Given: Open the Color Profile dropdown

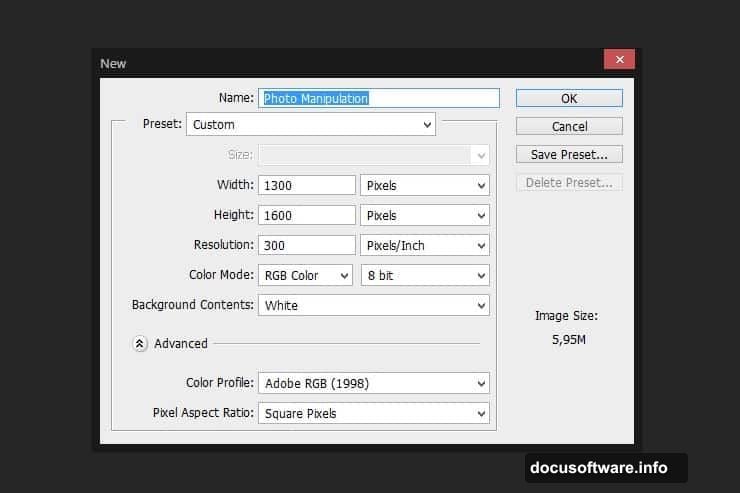Looking at the screenshot, I should click(x=374, y=383).
